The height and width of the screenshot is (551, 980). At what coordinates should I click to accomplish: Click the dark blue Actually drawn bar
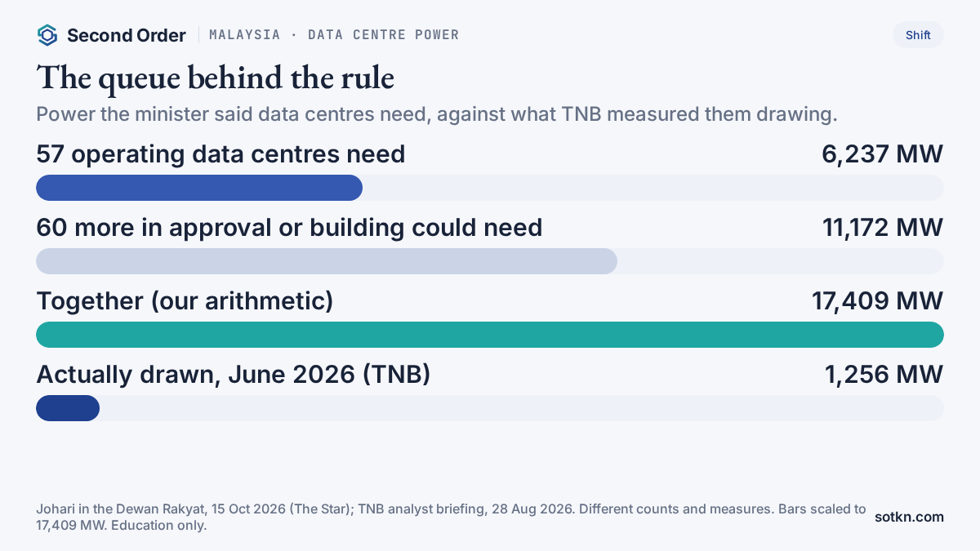pos(68,408)
